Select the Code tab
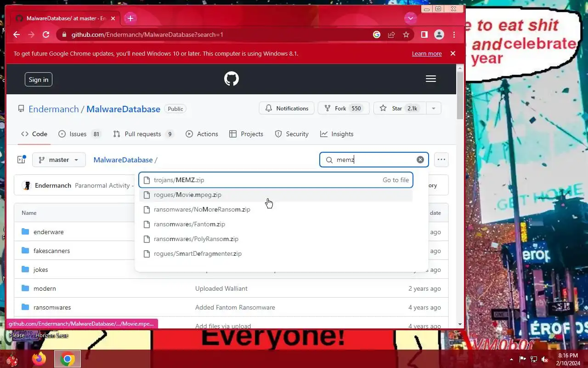 [34, 134]
